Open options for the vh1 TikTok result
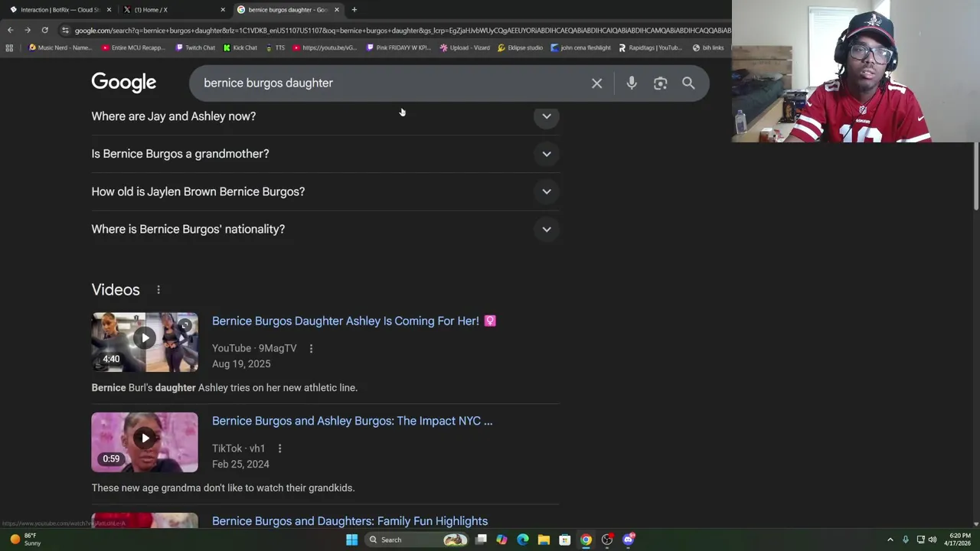This screenshot has height=551, width=980. coord(279,448)
